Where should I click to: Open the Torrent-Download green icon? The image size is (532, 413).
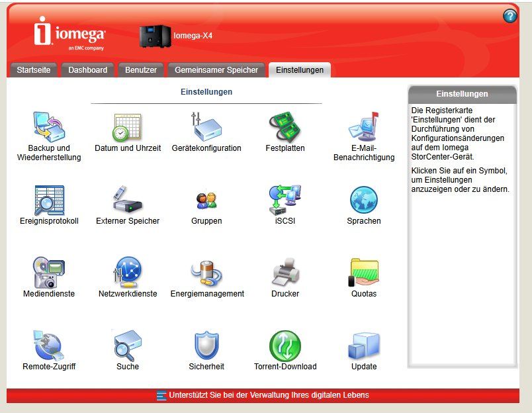click(x=285, y=345)
